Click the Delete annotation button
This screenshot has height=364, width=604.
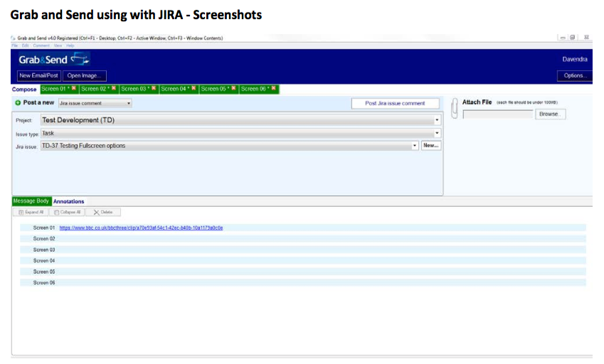point(103,212)
